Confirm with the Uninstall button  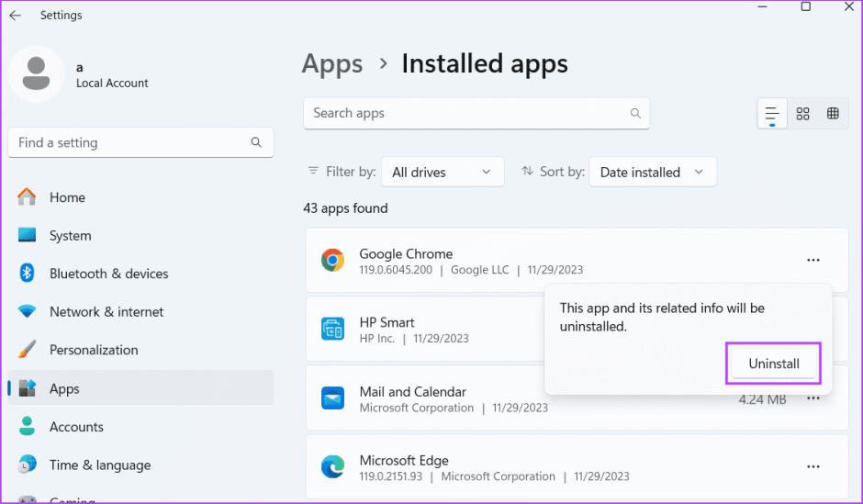point(773,364)
